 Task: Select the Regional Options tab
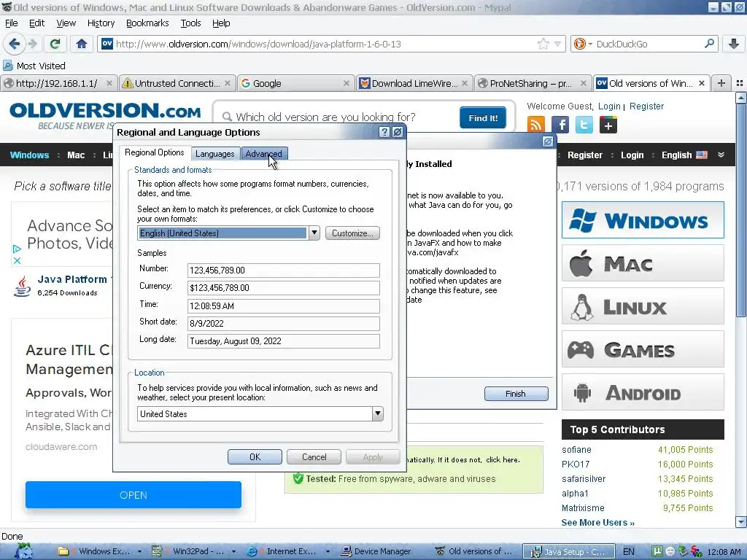pyautogui.click(x=155, y=152)
